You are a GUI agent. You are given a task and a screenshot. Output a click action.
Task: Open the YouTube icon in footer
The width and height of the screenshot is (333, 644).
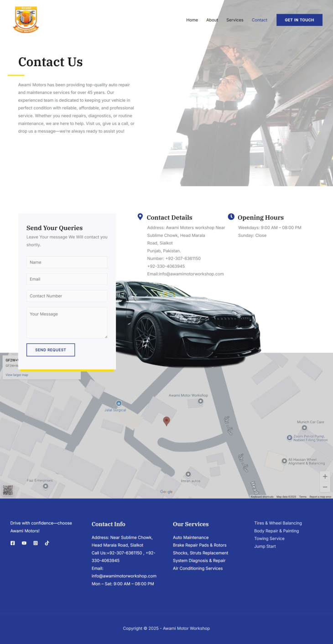coord(24,543)
